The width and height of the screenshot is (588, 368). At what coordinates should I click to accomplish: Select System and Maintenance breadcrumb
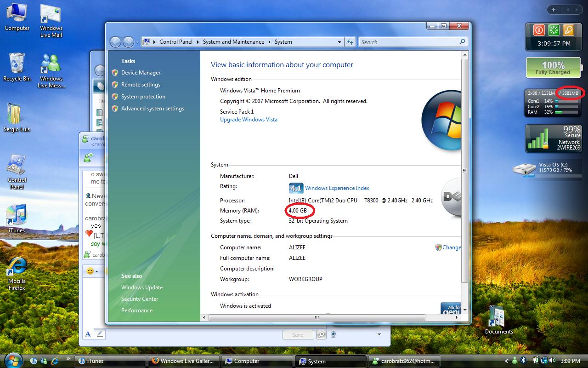click(233, 42)
